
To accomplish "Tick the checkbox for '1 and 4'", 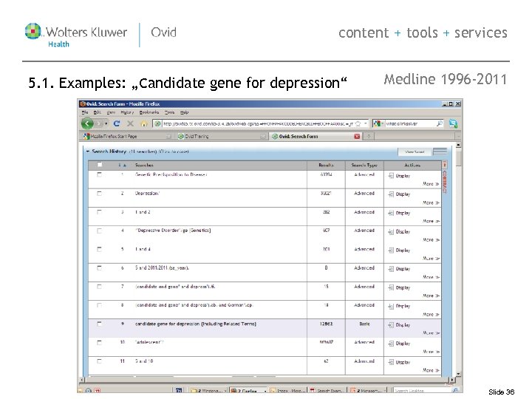I will [100, 249].
